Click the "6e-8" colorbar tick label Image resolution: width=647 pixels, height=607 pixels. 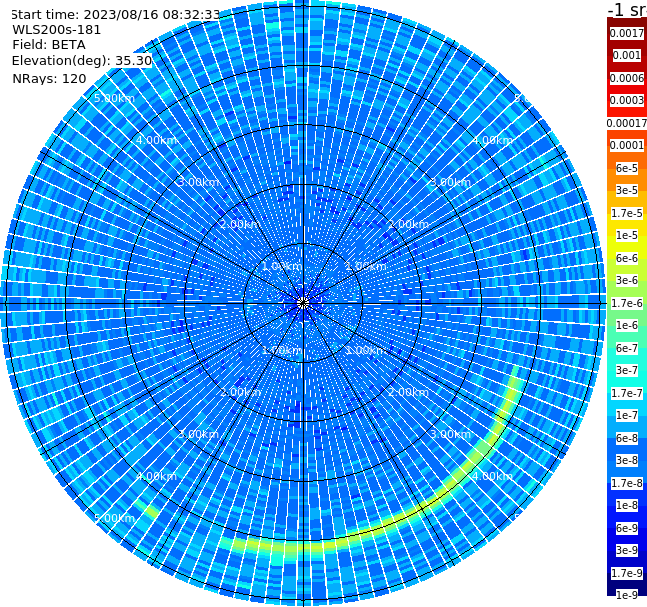(626, 438)
